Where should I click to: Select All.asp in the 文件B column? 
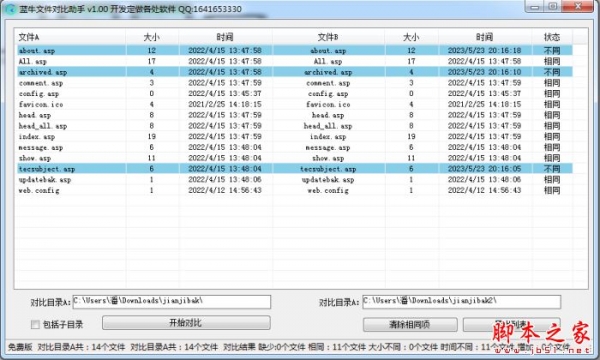click(328, 61)
